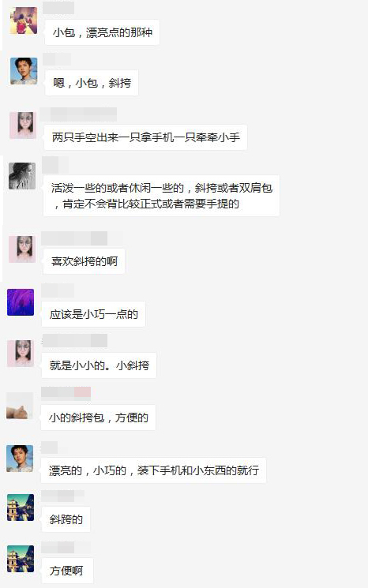
Task: Open the avatar next to '嗯，小包，斜挎'
Action: 24,71
